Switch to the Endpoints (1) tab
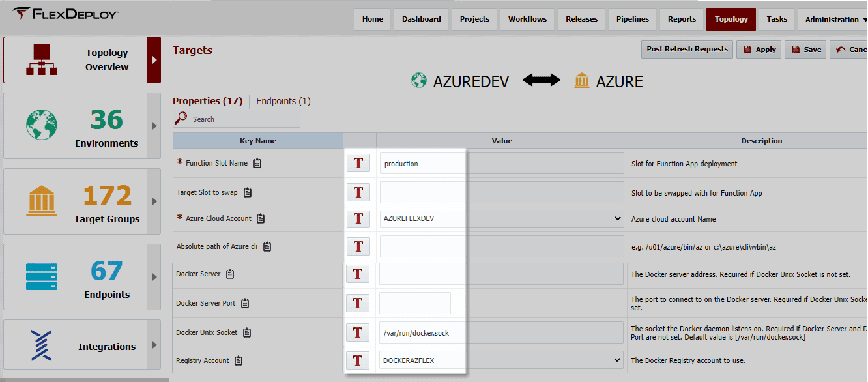This screenshot has height=382, width=868. (x=283, y=101)
